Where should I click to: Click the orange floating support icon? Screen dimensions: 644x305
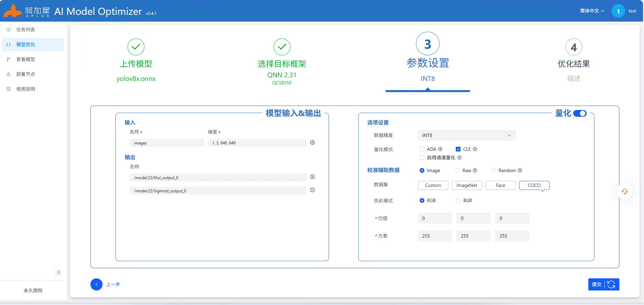625,191
